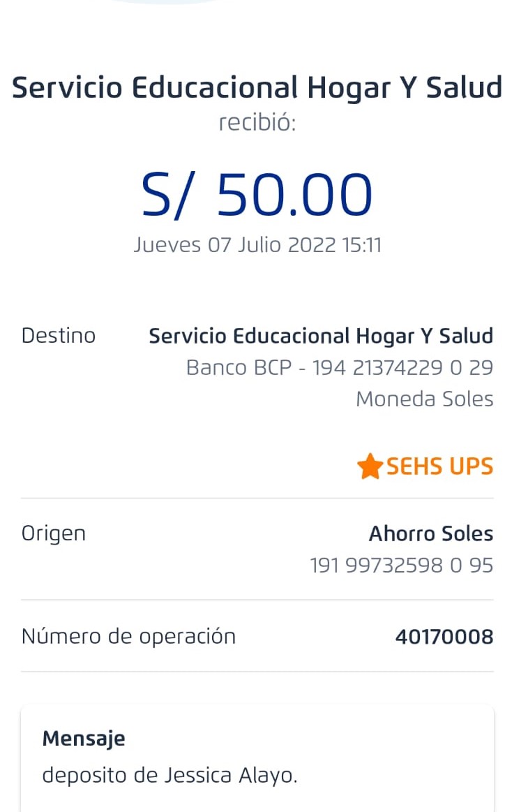505x812 pixels.
Task: Tap the Destino label
Action: coord(59,336)
